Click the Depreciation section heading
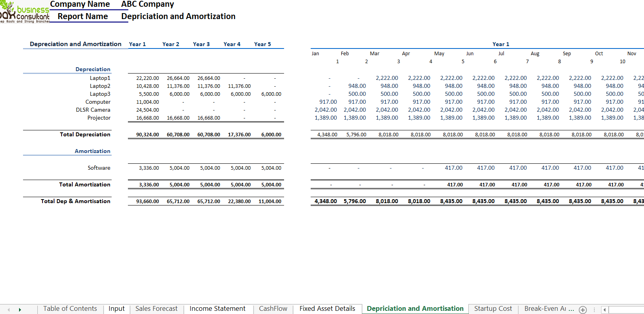 (93, 69)
